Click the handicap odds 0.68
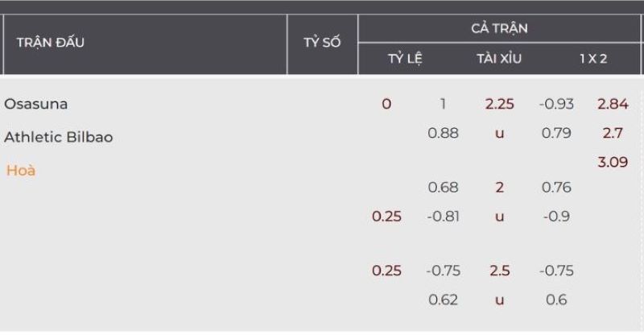Image resolution: width=644 pixels, height=335 pixels. (x=443, y=187)
